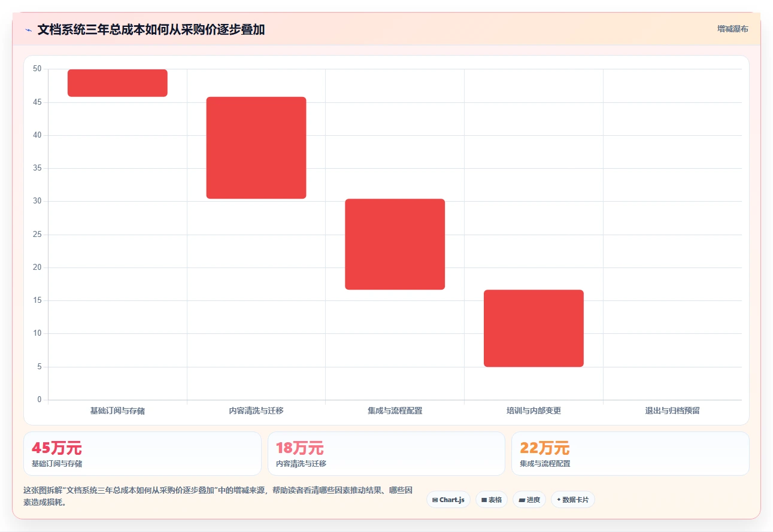Click the description paragraph starting 这张图拆解

pyautogui.click(x=218, y=496)
